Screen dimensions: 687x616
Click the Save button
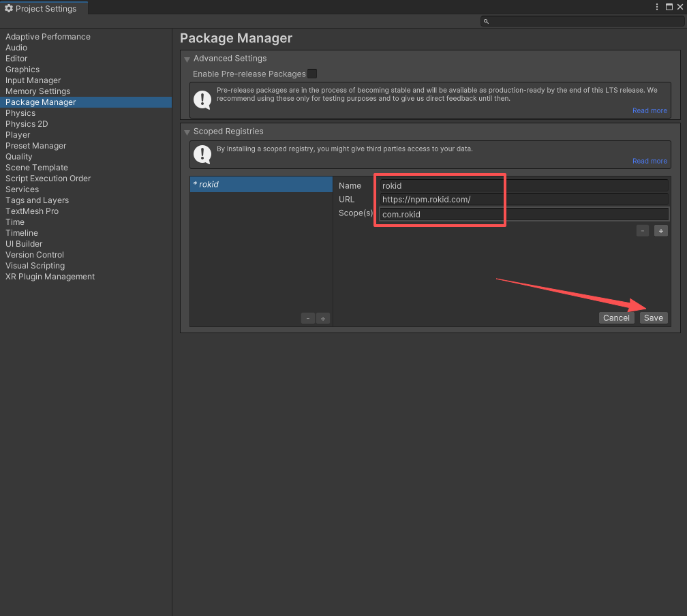click(x=653, y=318)
